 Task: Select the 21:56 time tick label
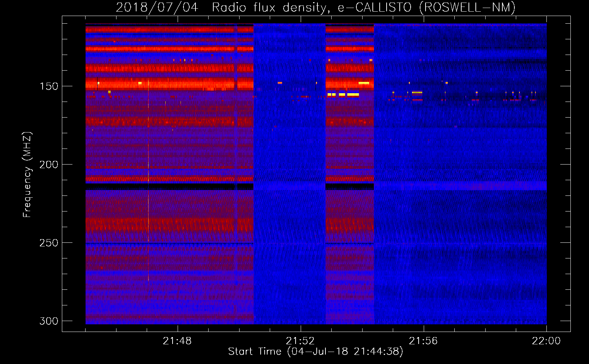(x=423, y=341)
